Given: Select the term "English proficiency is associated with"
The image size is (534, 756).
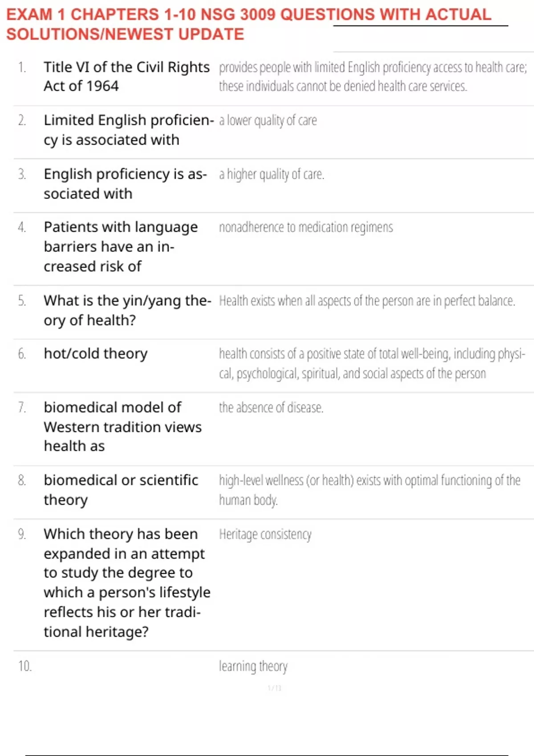Looking at the screenshot, I should (x=125, y=184).
